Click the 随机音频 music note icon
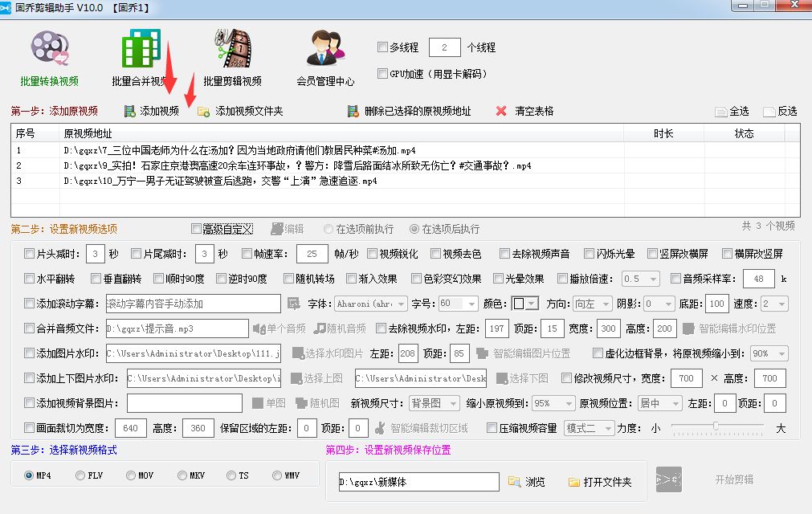 [320, 328]
